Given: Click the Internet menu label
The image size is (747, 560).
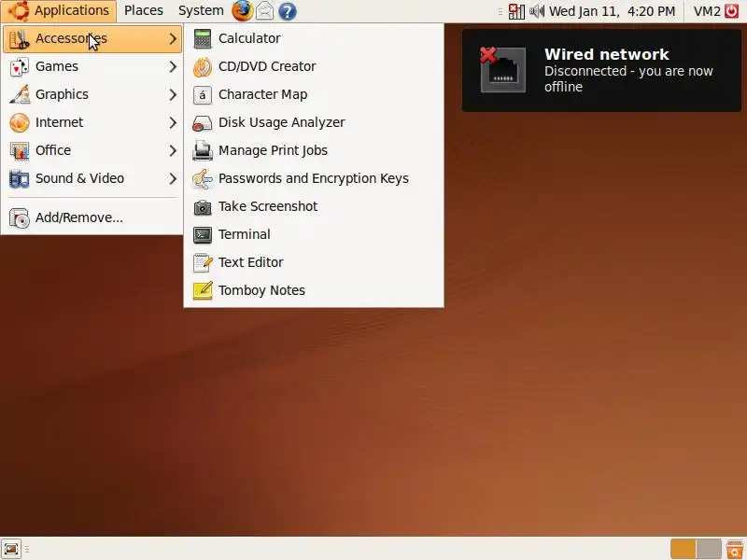Looking at the screenshot, I should (59, 123).
